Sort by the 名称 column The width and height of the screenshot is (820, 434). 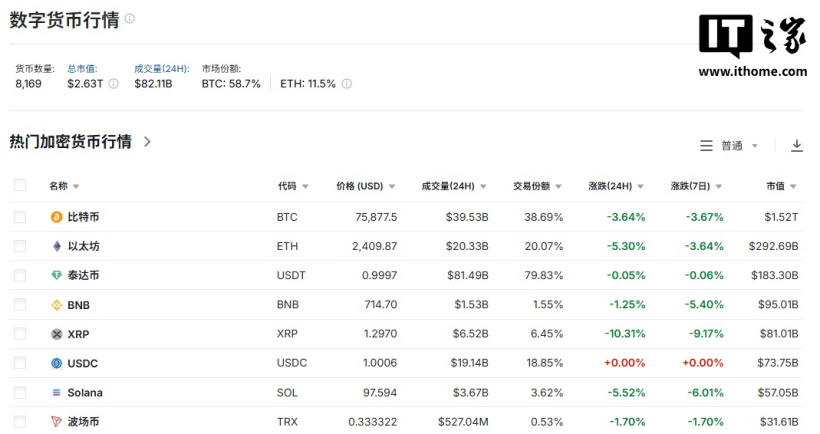tap(64, 186)
